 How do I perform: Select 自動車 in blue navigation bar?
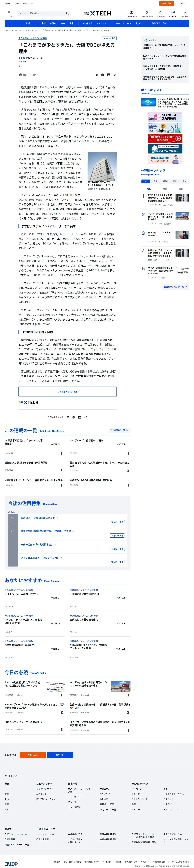pyautogui.click(x=53, y=24)
